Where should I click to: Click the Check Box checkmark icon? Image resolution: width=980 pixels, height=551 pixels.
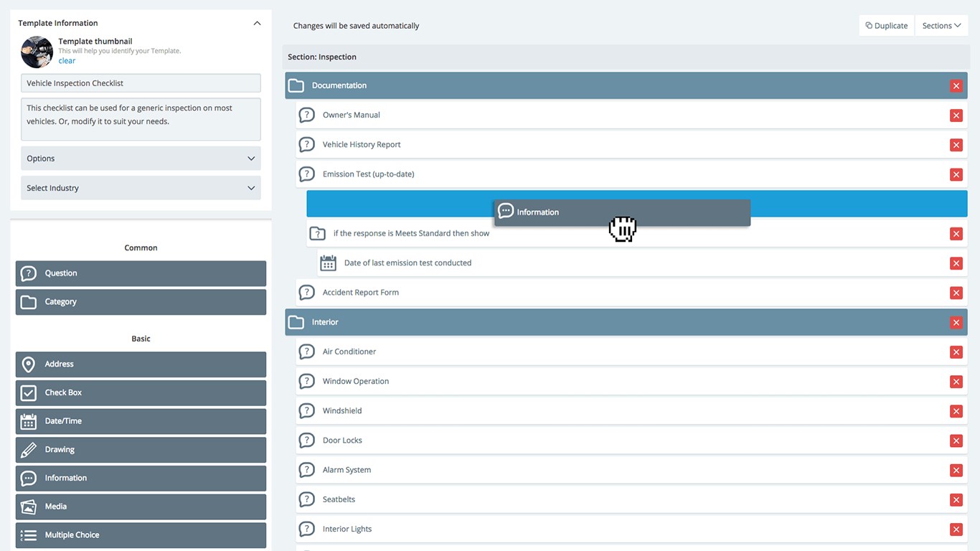[29, 393]
